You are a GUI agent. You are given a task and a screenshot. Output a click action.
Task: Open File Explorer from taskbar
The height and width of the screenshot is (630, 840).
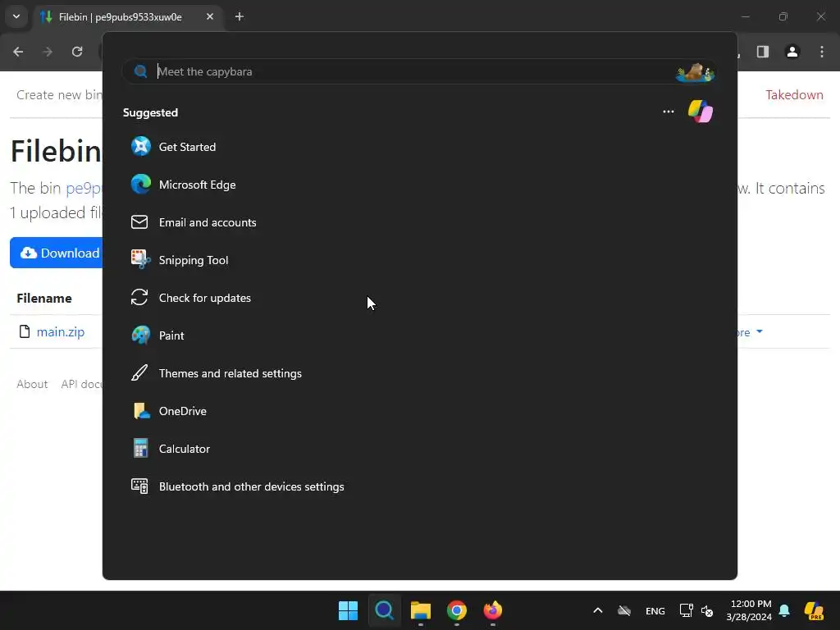[421, 610]
